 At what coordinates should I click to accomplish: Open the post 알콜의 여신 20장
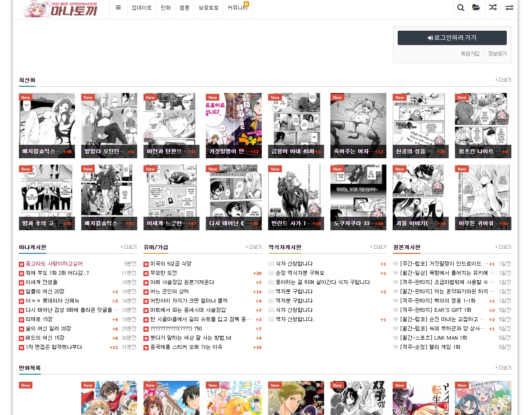point(45,292)
